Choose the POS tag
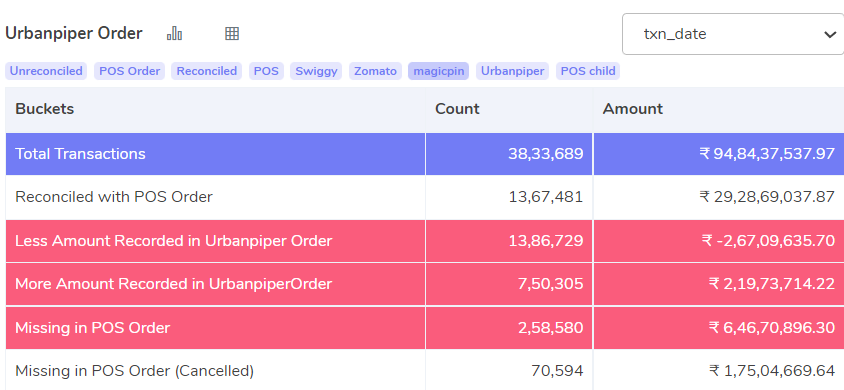 266,71
